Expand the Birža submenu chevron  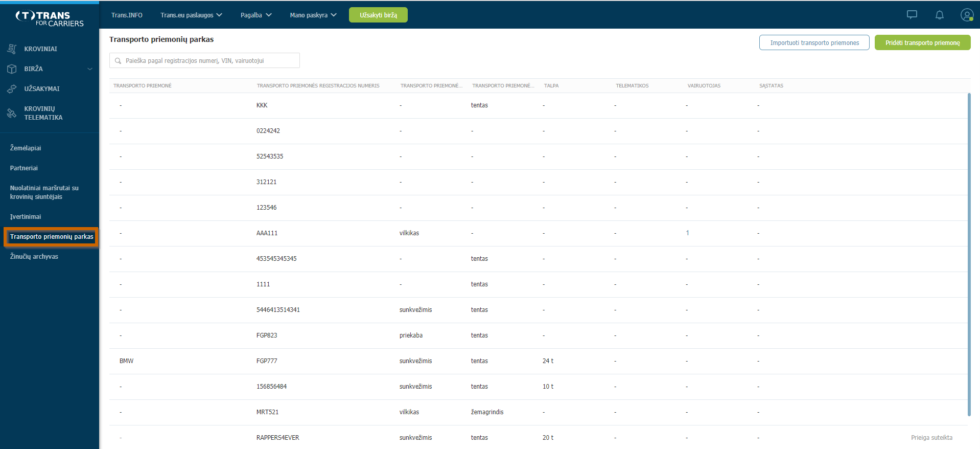tap(90, 69)
